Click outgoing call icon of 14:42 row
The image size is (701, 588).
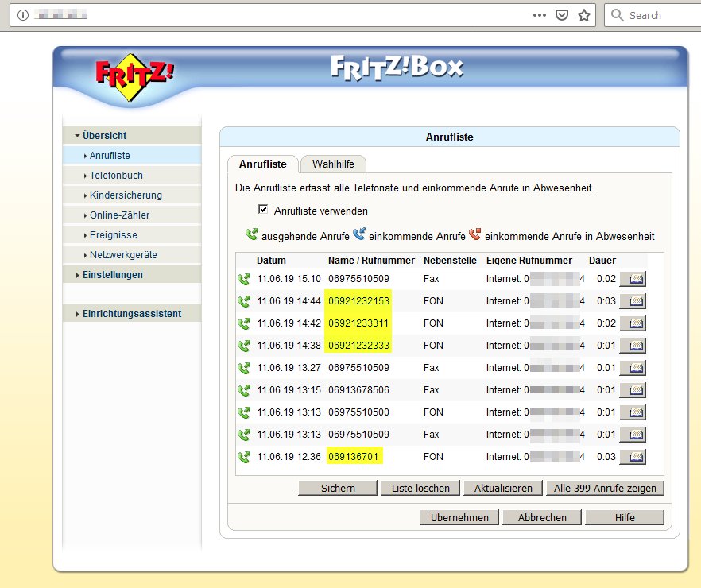(x=244, y=324)
